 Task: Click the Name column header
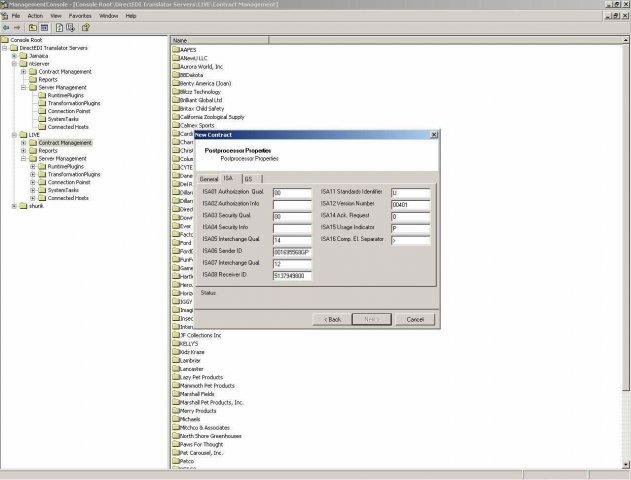click(220, 40)
